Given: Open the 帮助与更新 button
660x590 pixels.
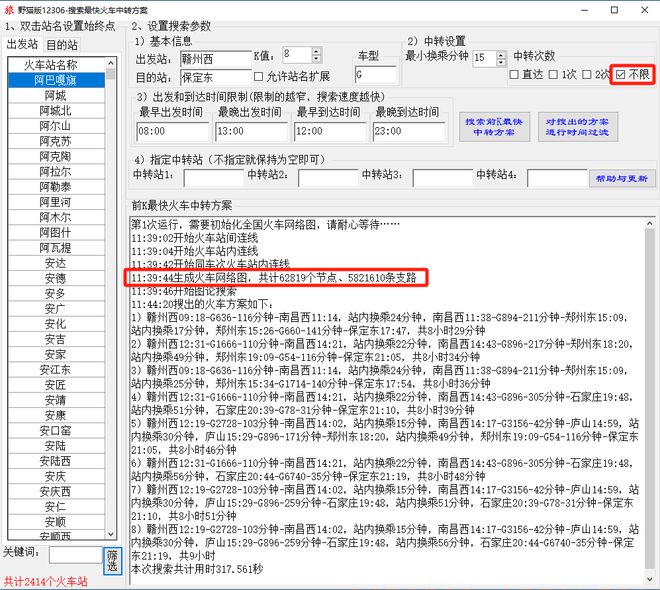Looking at the screenshot, I should (x=622, y=178).
